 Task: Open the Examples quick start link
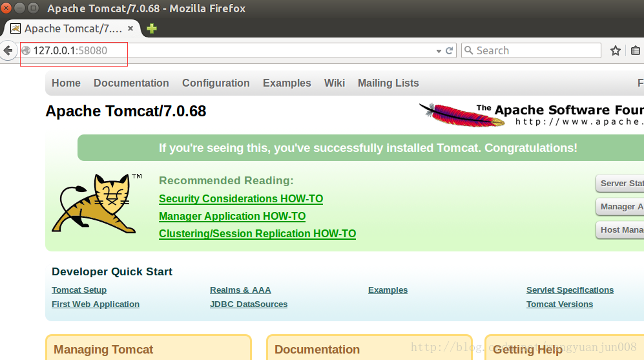(x=388, y=290)
